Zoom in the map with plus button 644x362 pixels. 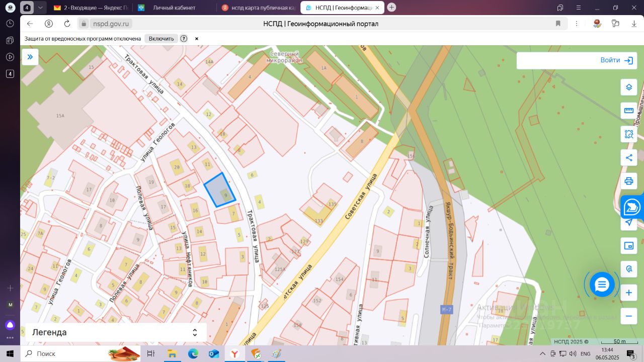(x=628, y=293)
